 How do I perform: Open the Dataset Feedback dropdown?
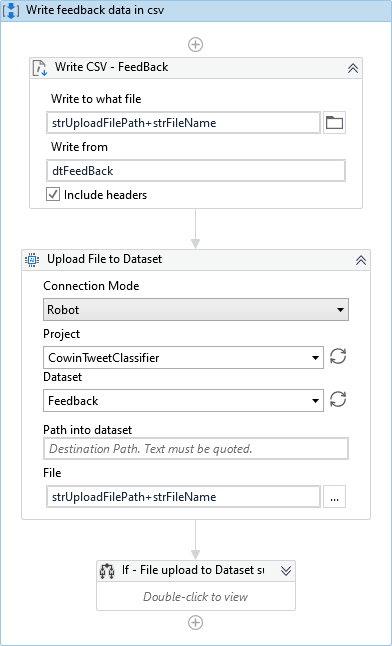[x=183, y=400]
